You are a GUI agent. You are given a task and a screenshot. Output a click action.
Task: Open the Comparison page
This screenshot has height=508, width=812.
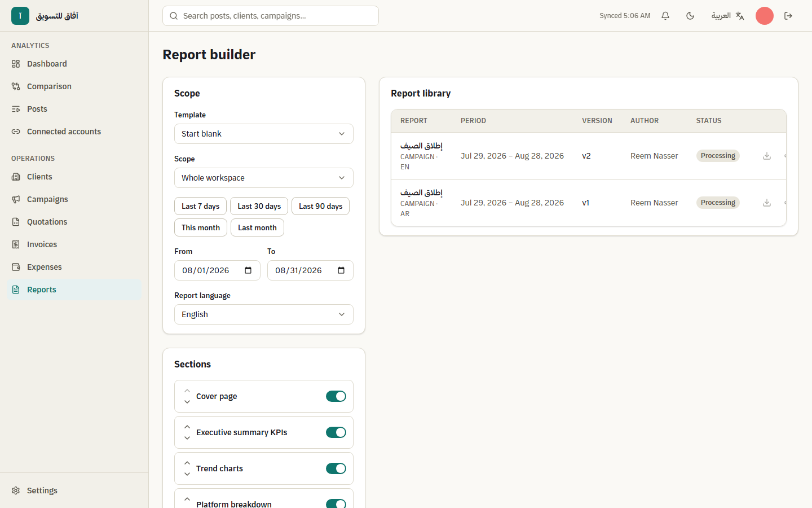click(x=74, y=86)
